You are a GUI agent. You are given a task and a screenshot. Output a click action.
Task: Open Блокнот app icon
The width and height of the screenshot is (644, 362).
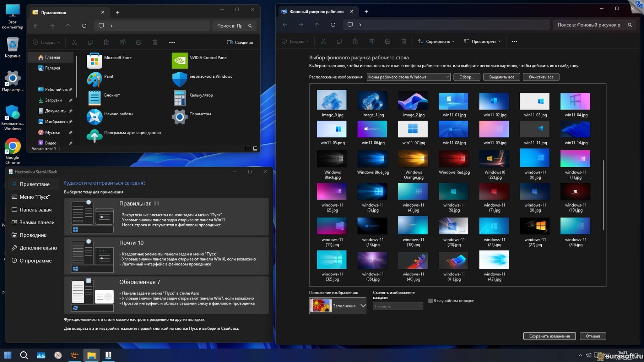click(x=94, y=98)
